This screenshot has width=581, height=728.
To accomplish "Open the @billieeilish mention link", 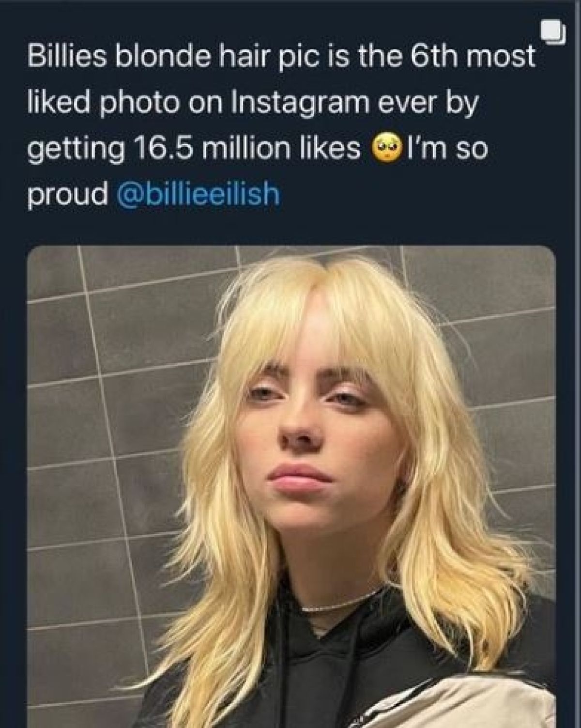I will tap(199, 195).
